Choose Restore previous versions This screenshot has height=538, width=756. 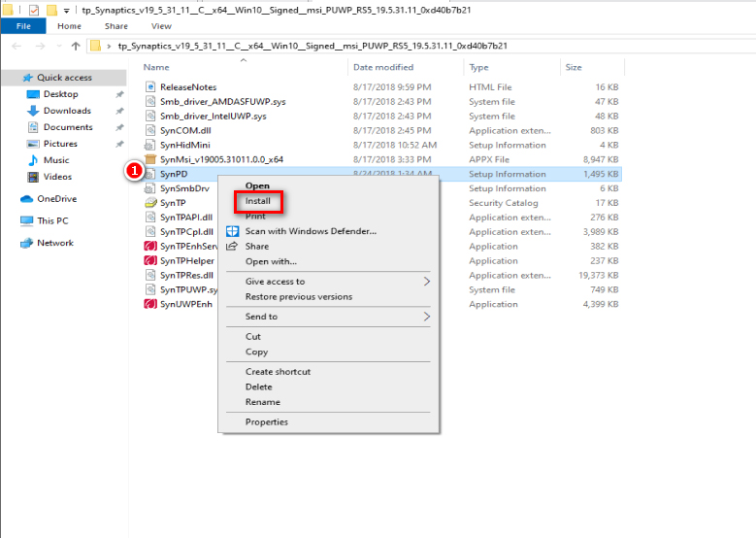pyautogui.click(x=299, y=297)
